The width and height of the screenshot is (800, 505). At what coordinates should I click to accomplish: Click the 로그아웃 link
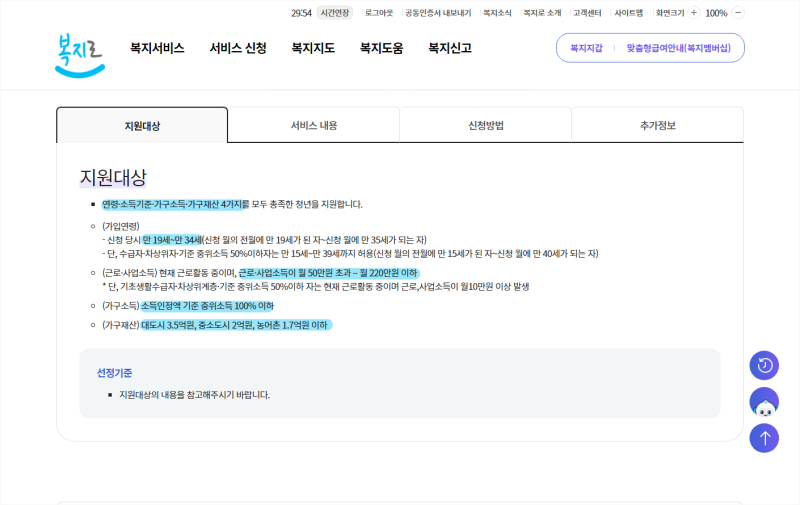pos(379,13)
